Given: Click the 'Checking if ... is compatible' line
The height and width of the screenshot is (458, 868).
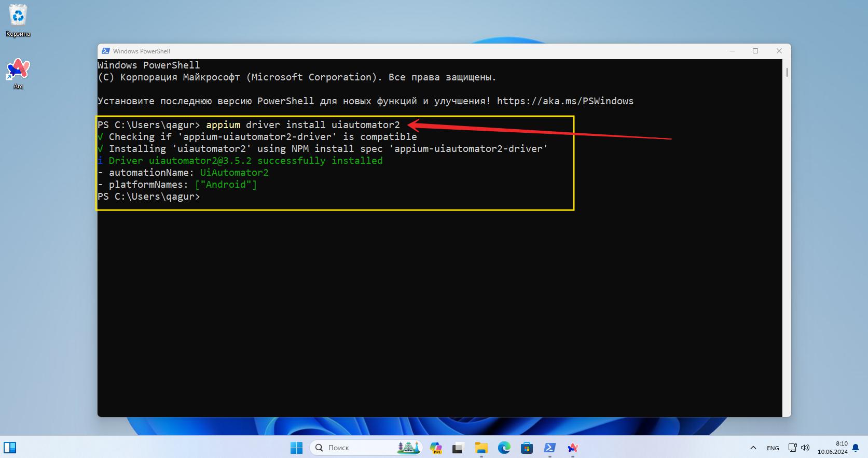Looking at the screenshot, I should click(257, 137).
